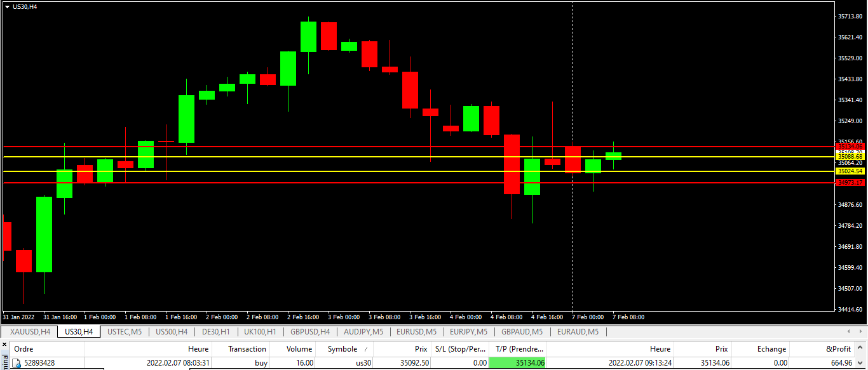Sort by Echange column header
This screenshot has height=370, width=868.
tap(761, 348)
